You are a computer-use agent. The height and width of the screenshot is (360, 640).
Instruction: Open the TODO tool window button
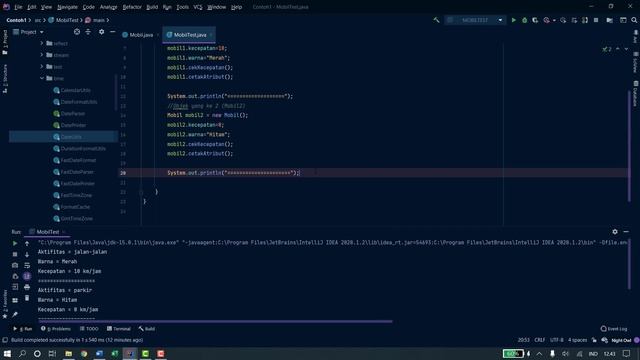89,329
